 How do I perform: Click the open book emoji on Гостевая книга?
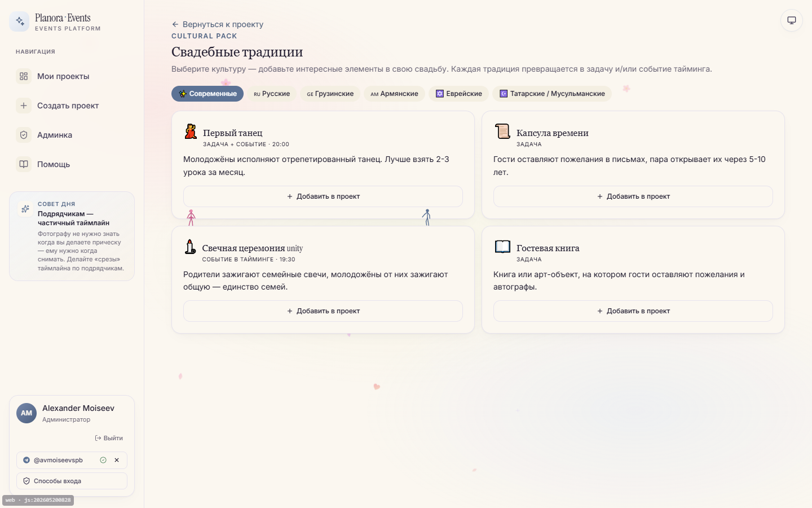coord(502,247)
